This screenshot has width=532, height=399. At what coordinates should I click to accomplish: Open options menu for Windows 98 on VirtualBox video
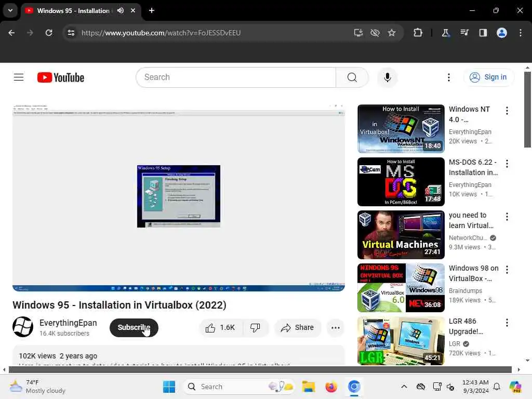click(507, 270)
